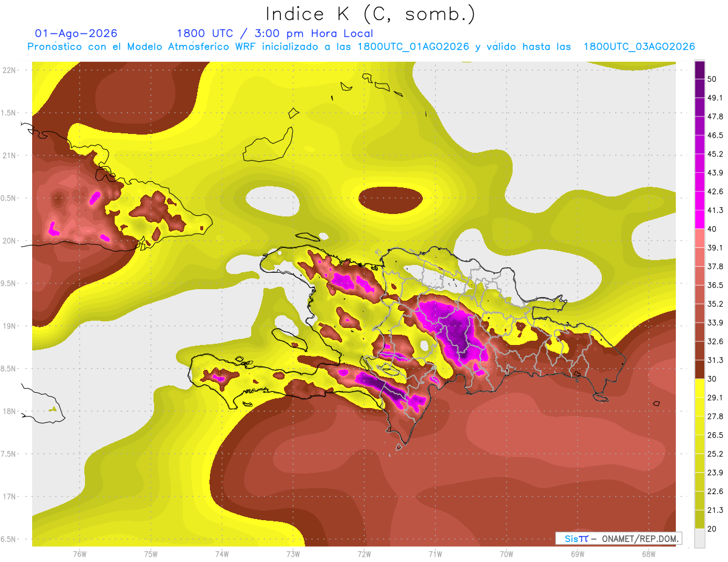Click the "73W" longitude axis label

pos(293,554)
